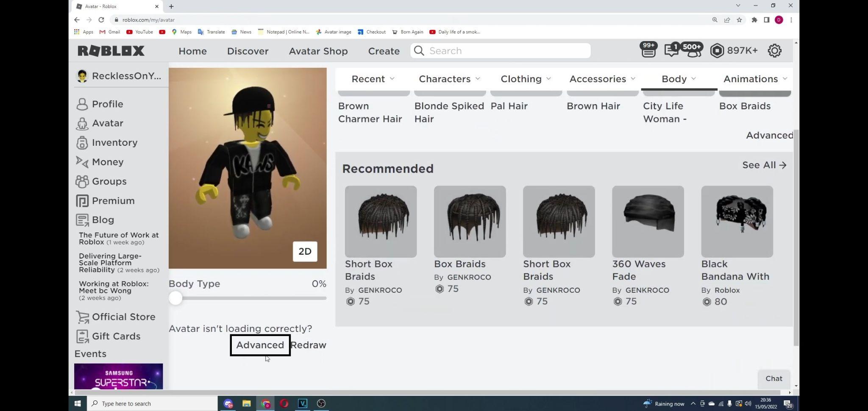Click the browser address bar URL

pyautogui.click(x=148, y=20)
